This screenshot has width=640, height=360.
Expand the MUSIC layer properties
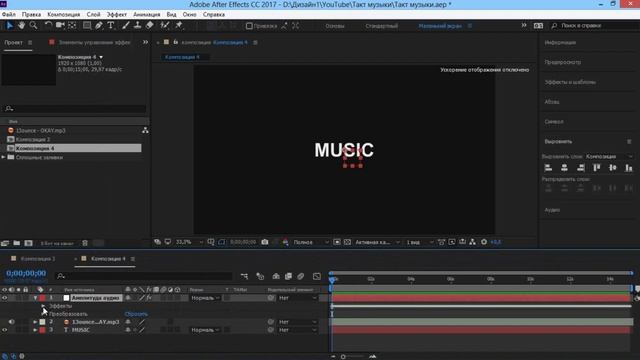tap(35, 330)
